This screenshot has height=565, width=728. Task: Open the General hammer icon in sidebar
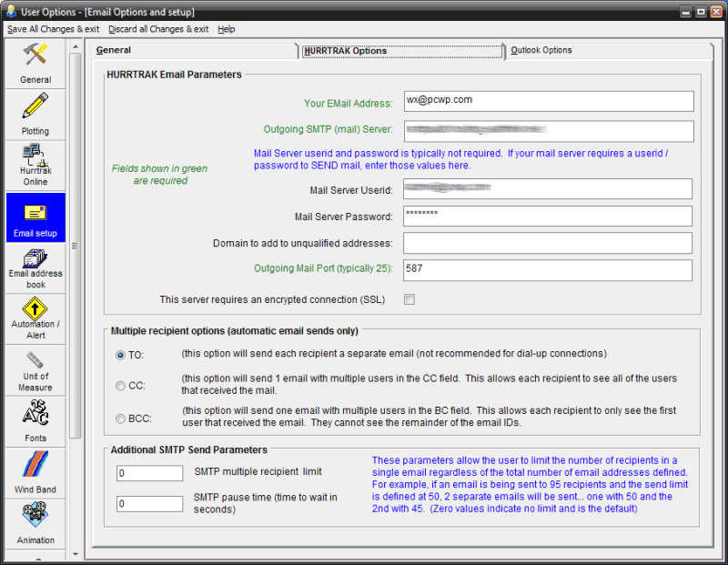(35, 63)
